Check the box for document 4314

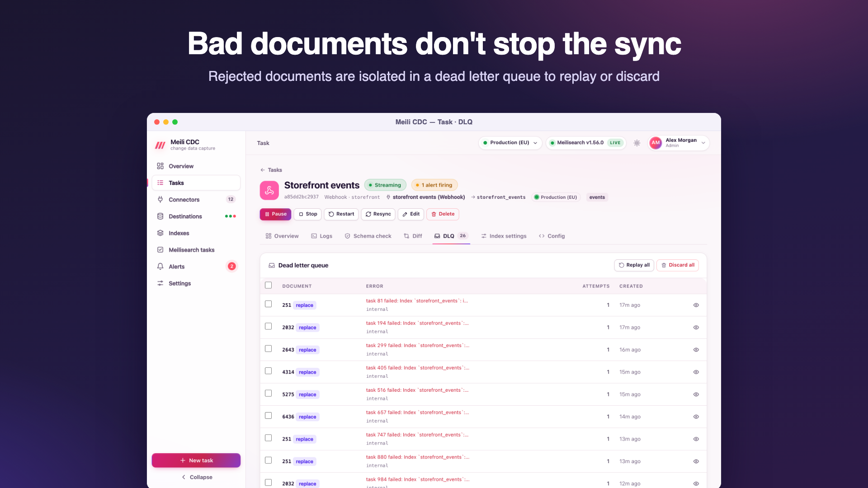click(269, 371)
